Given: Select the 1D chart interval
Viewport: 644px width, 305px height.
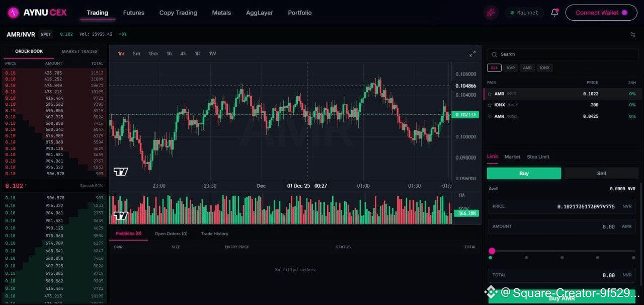Looking at the screenshot, I should [x=198, y=53].
